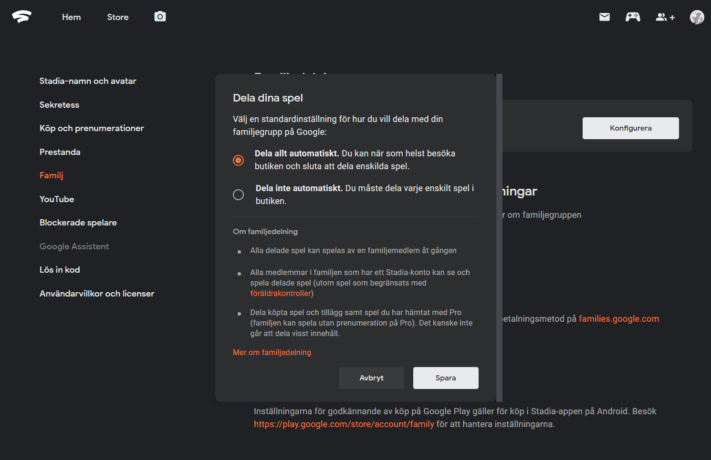Open 'Stadia-namn och avatar' settings
Image resolution: width=711 pixels, height=460 pixels.
(x=88, y=81)
